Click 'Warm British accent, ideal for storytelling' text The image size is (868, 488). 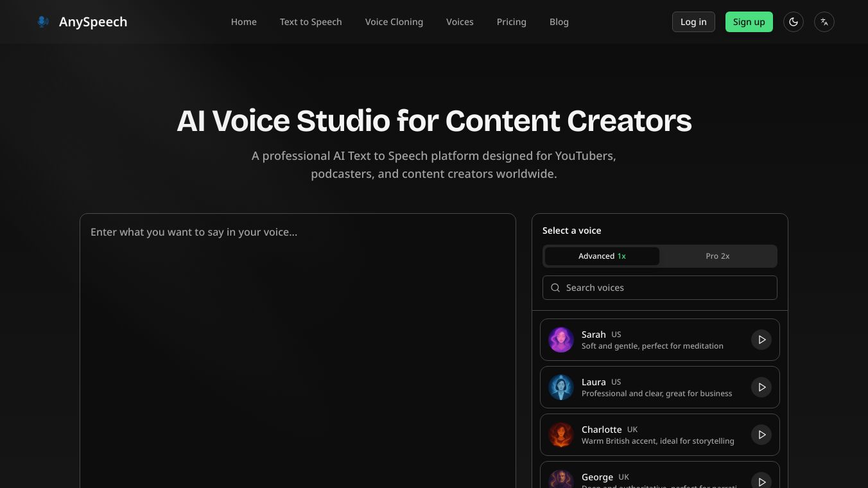coord(658,441)
